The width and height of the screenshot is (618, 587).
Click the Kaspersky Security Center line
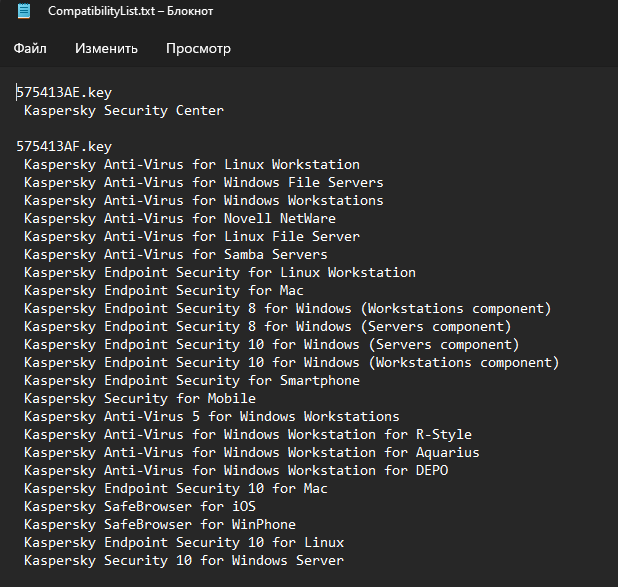tap(124, 110)
